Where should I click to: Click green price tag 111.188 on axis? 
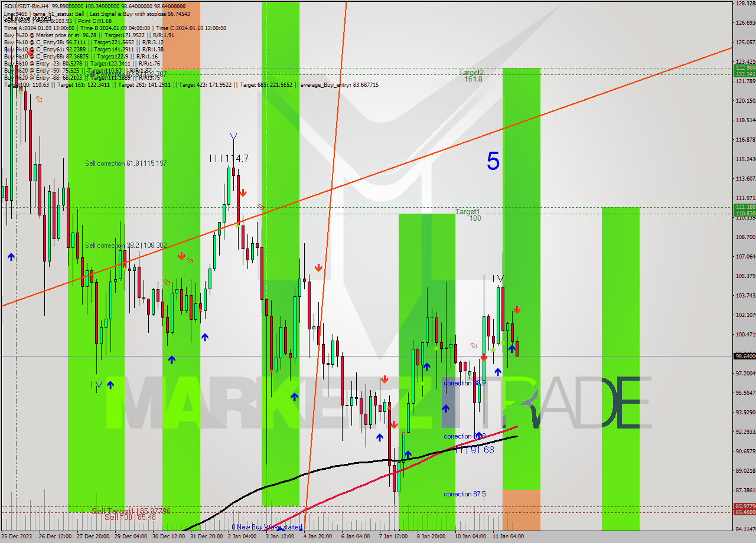[x=745, y=207]
